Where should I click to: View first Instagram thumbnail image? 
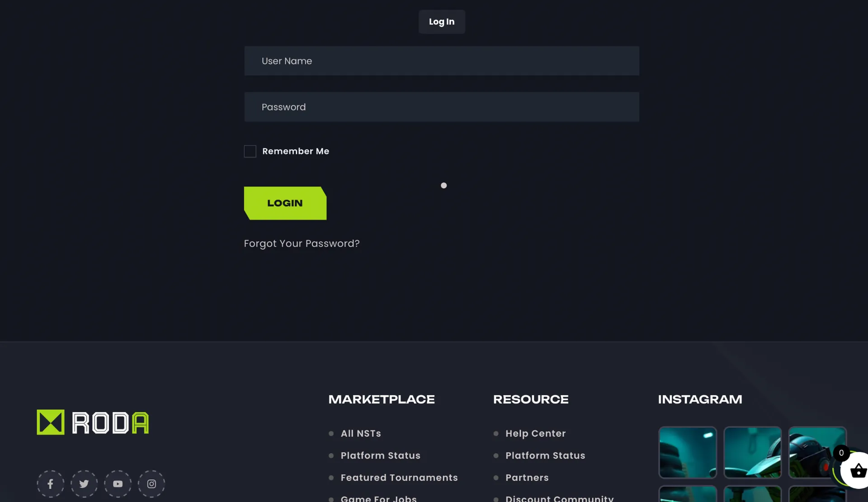(x=688, y=452)
